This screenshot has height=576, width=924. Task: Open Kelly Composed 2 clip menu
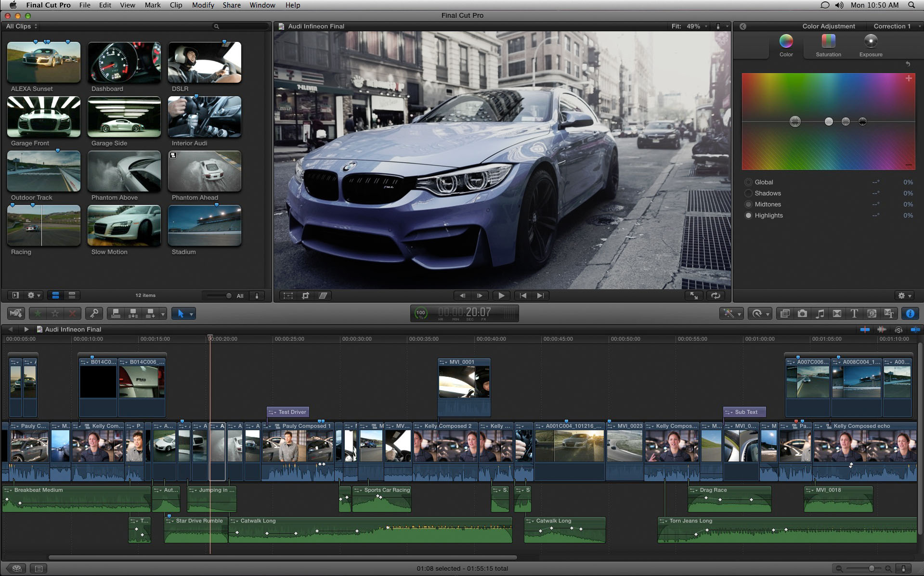[419, 426]
